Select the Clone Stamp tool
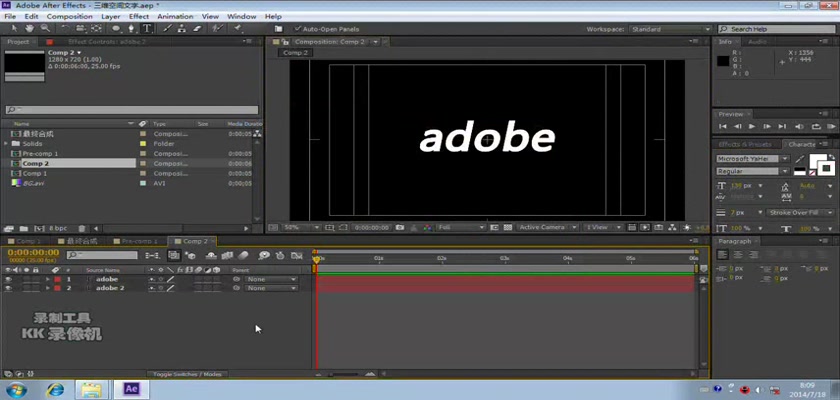840x400 pixels. [x=182, y=29]
